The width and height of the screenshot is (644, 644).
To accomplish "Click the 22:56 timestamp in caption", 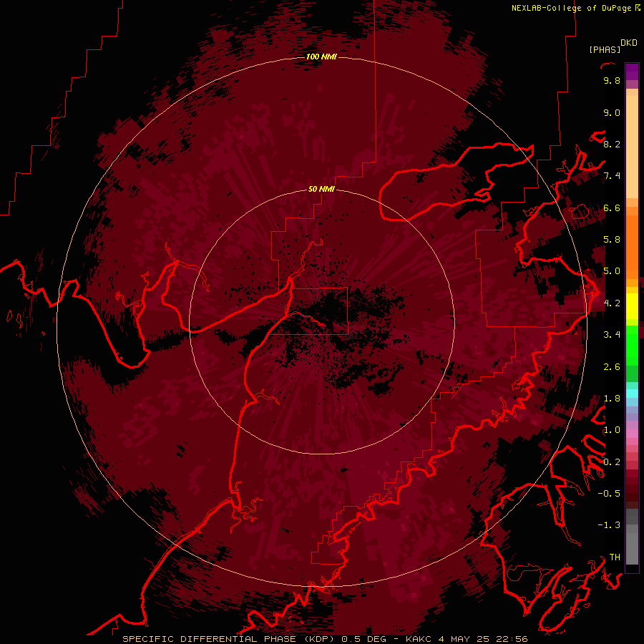I will [511, 639].
